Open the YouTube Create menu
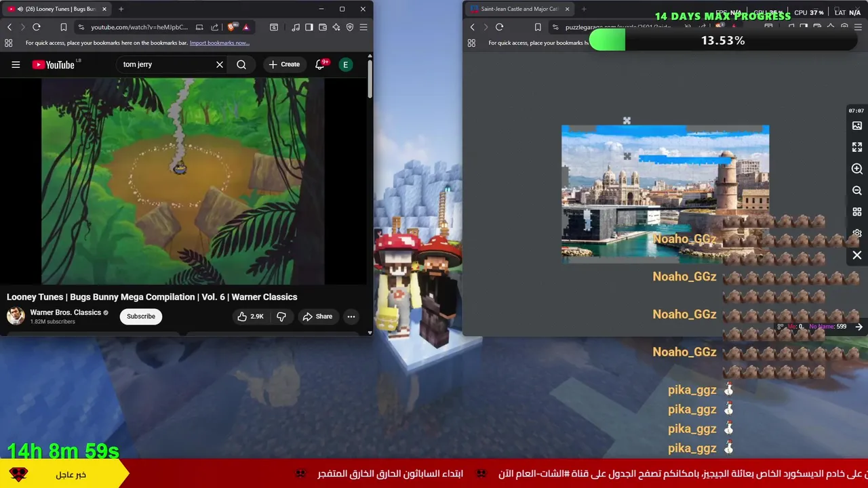 click(284, 64)
